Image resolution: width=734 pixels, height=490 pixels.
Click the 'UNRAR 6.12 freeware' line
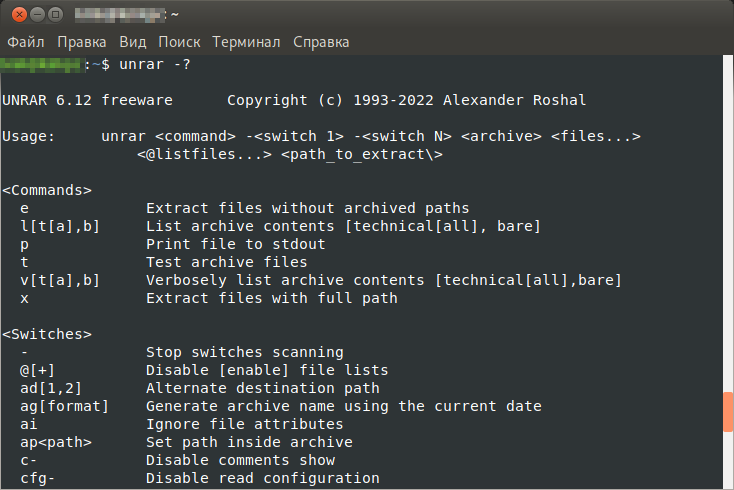87,101
